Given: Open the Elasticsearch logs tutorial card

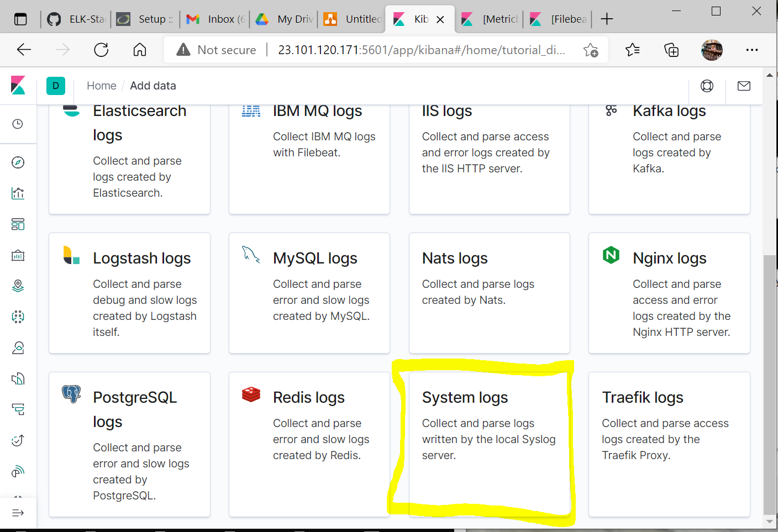Looking at the screenshot, I should point(129,159).
